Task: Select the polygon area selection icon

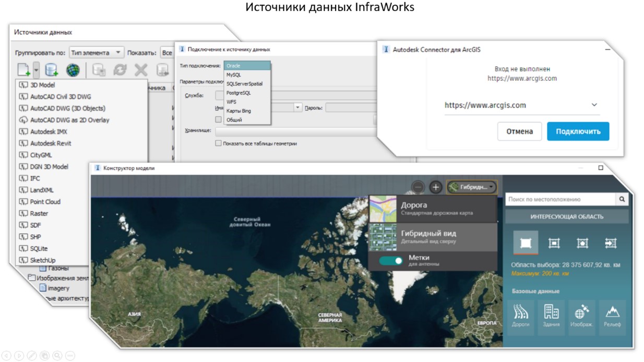Action: (582, 243)
